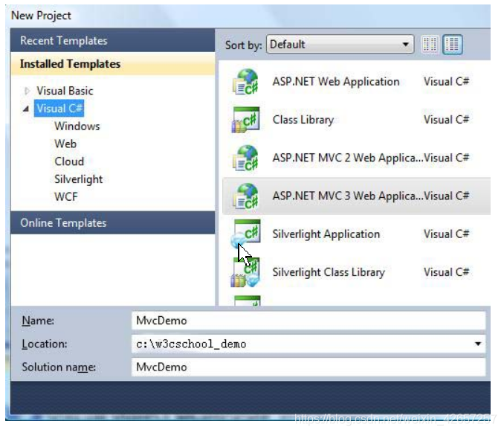Open the Sort by Default dropdown
This screenshot has width=504, height=433.
(x=340, y=45)
